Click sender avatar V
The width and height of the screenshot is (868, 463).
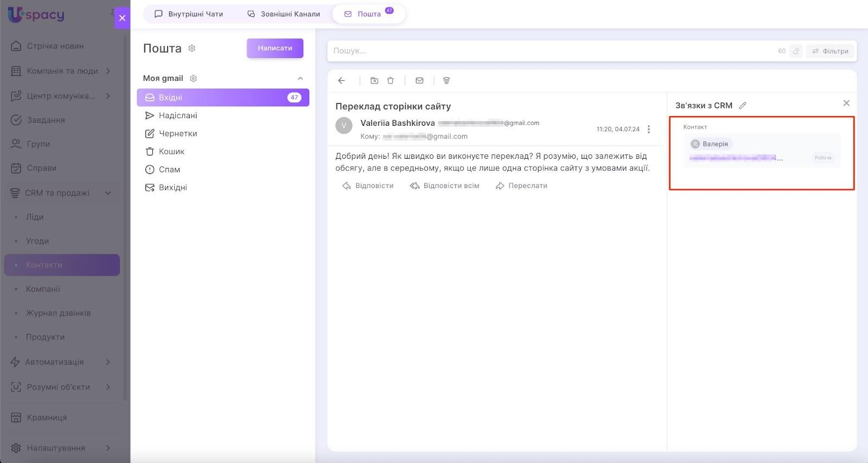(344, 126)
